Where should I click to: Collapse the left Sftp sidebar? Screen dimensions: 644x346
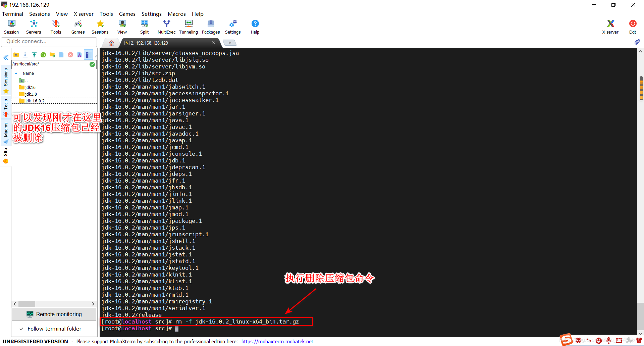(6, 58)
